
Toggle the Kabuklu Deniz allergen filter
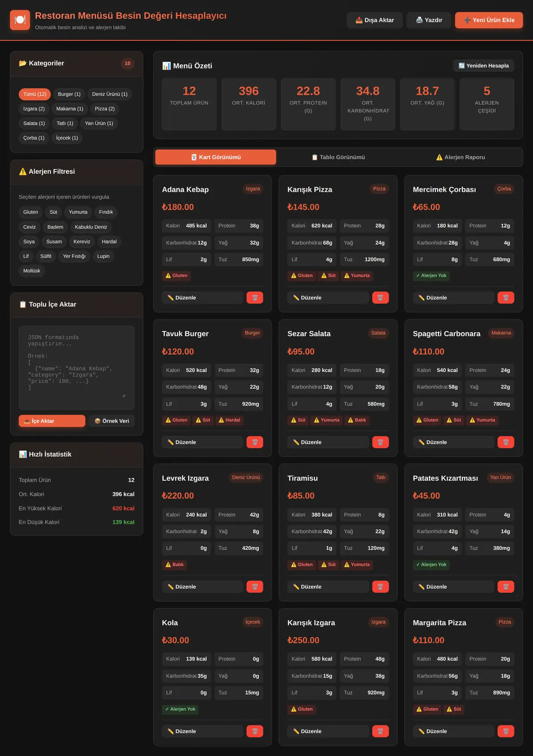pyautogui.click(x=91, y=227)
